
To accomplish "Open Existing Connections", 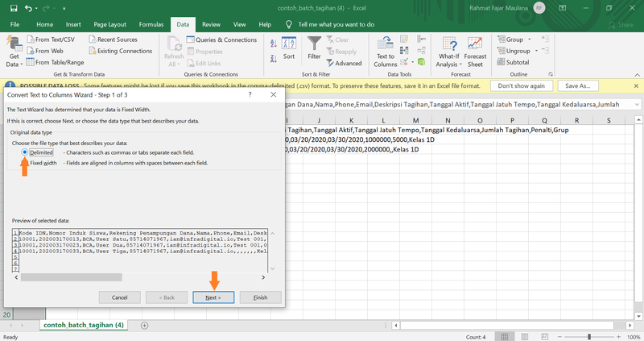I will (121, 51).
